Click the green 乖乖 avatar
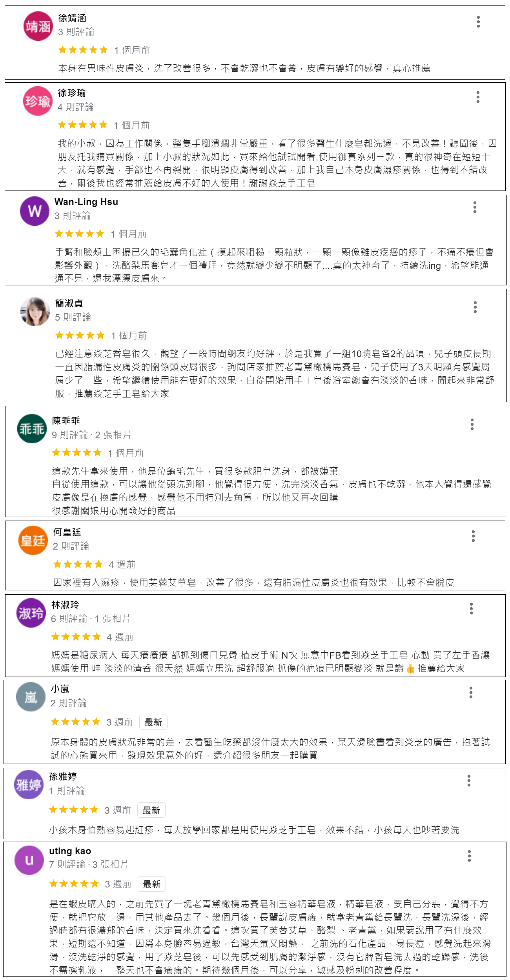Screen dimensions: 510x980 tap(32, 429)
